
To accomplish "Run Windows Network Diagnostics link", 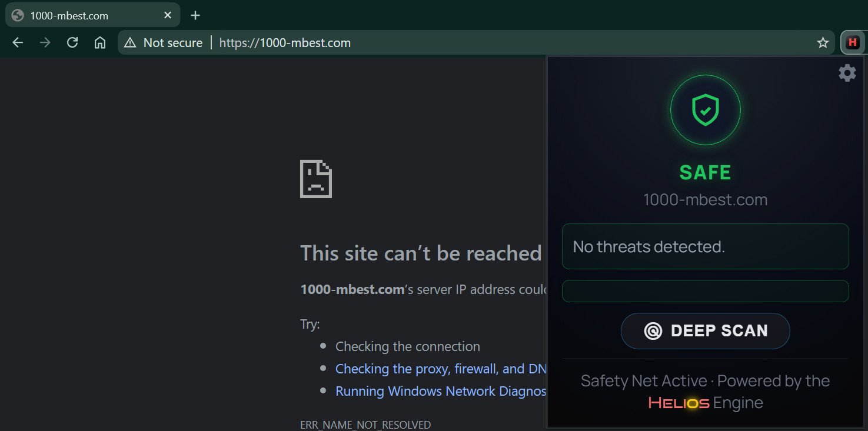I will pyautogui.click(x=441, y=391).
